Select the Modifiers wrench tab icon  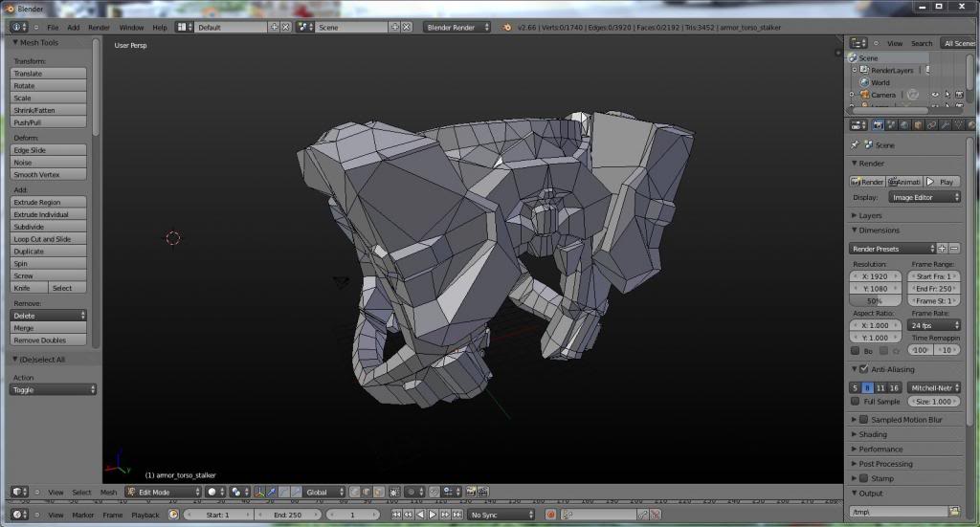[x=945, y=125]
